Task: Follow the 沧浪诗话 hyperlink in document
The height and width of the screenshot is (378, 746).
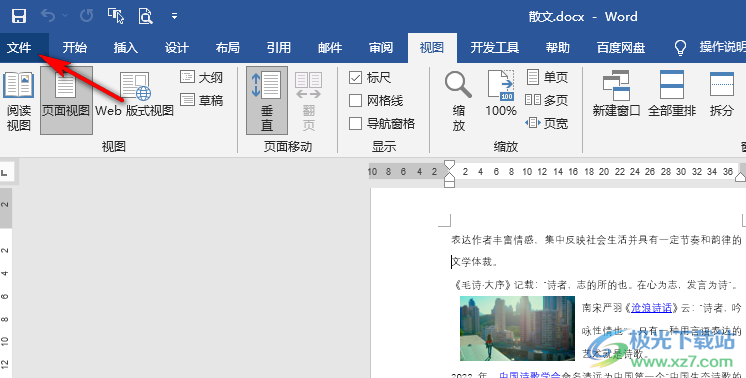Action: point(651,308)
